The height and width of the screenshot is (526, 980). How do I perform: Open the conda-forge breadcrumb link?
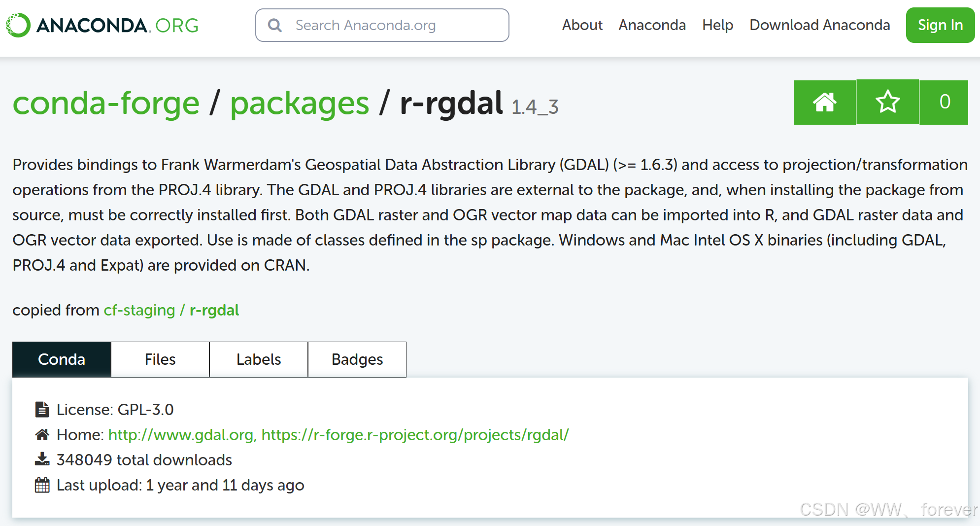pos(106,104)
